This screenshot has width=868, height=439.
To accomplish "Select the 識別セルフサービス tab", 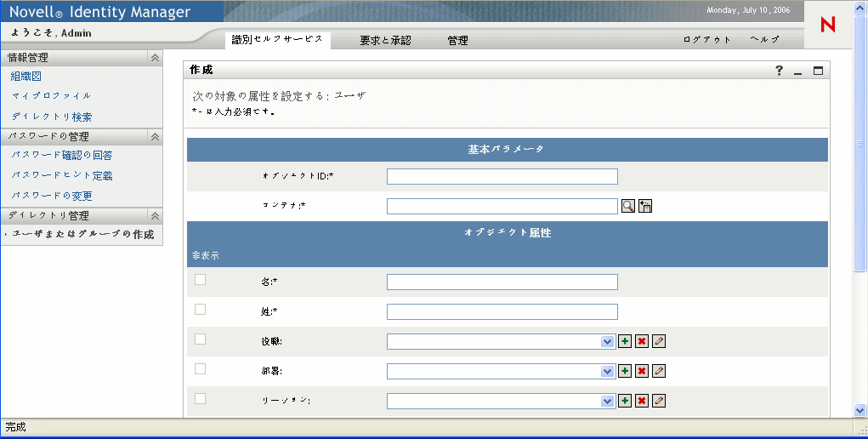I will pos(277,40).
